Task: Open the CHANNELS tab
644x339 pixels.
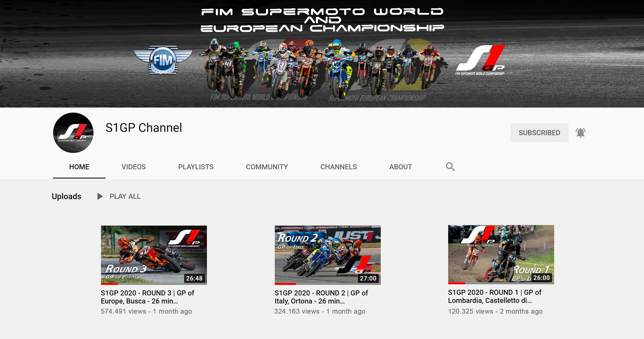Action: tap(339, 167)
